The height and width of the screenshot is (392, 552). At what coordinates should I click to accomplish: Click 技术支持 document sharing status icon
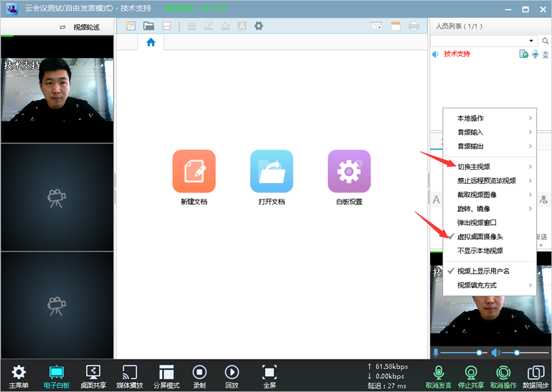[x=524, y=54]
